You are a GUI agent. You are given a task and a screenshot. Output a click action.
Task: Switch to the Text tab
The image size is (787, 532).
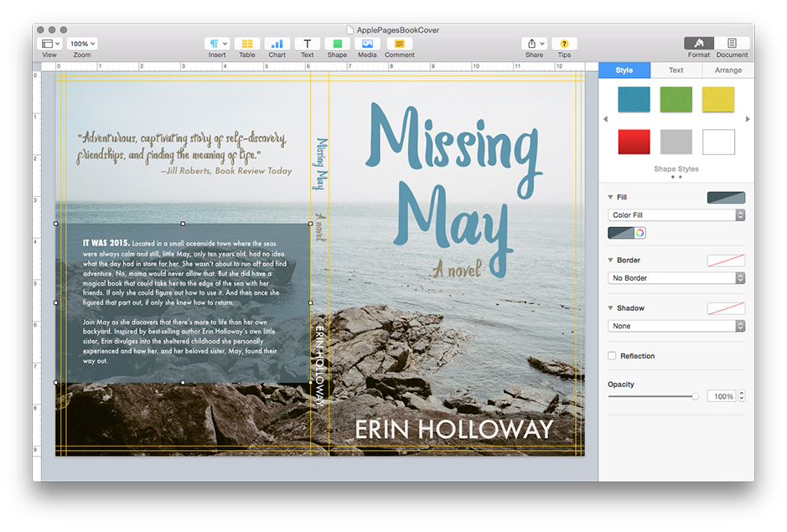(676, 70)
